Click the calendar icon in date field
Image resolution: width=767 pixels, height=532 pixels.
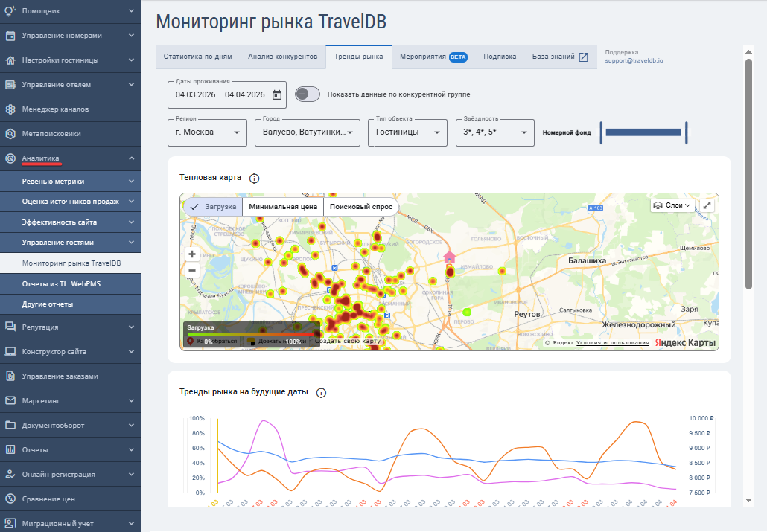coord(277,94)
